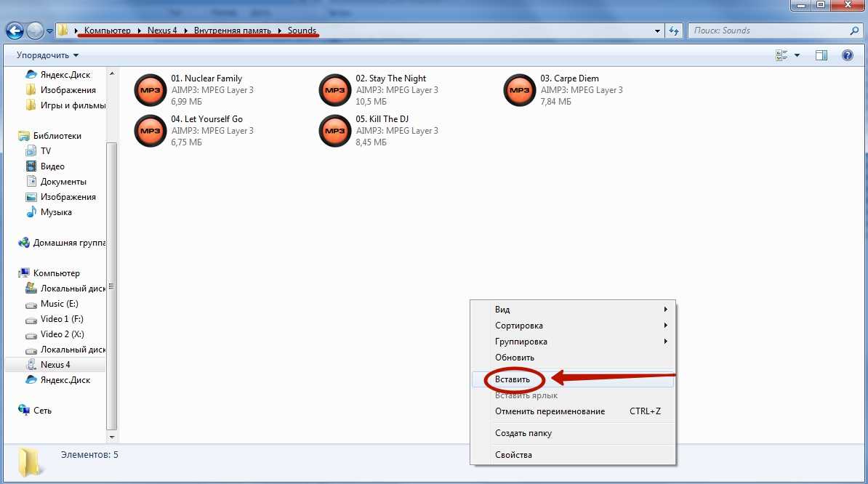Open Документы library in navigation pane
The height and width of the screenshot is (484, 868).
coord(63,182)
